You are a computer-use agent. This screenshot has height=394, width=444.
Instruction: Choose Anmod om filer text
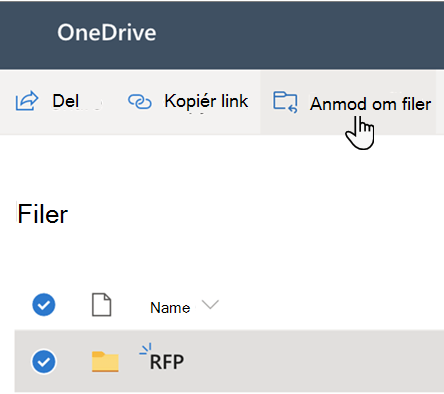click(x=370, y=104)
